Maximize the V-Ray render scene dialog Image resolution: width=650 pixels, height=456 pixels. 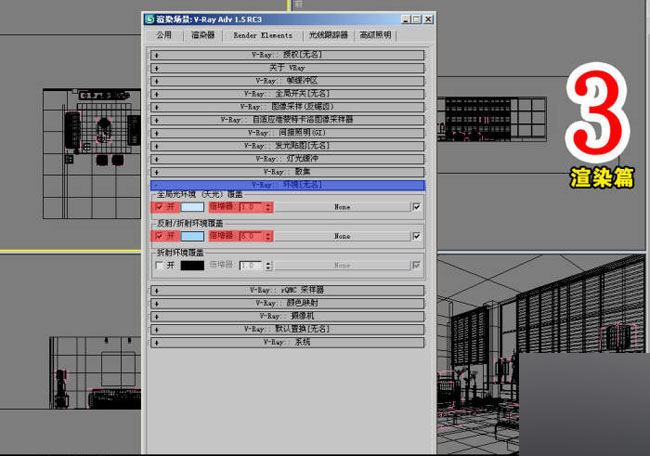416,19
